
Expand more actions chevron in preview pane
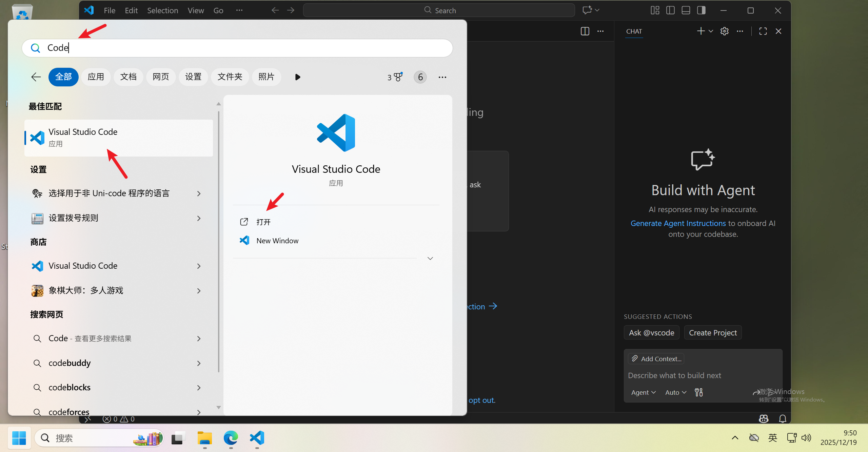click(x=430, y=259)
